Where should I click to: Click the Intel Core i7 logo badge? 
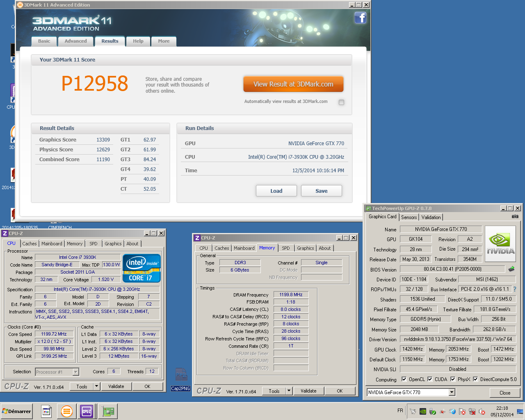142,268
